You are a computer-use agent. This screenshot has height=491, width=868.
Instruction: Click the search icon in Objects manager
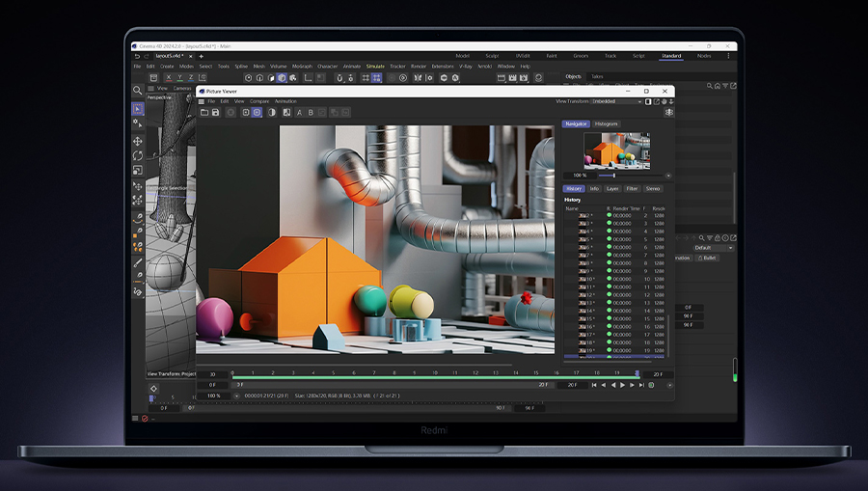click(710, 86)
